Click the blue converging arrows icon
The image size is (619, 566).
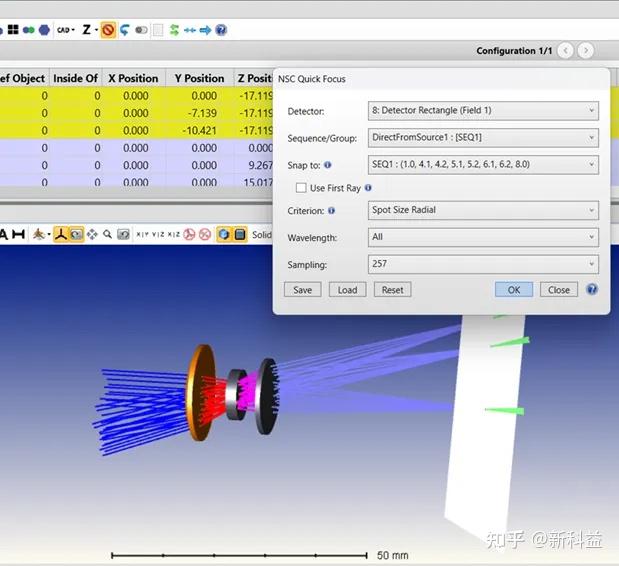(190, 30)
